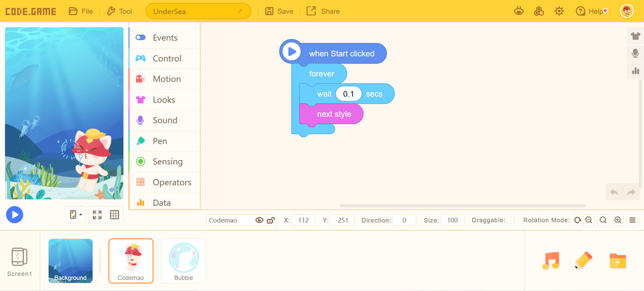Screen dimensions: 644x291
Task: Edit the Size value field
Action: click(452, 220)
